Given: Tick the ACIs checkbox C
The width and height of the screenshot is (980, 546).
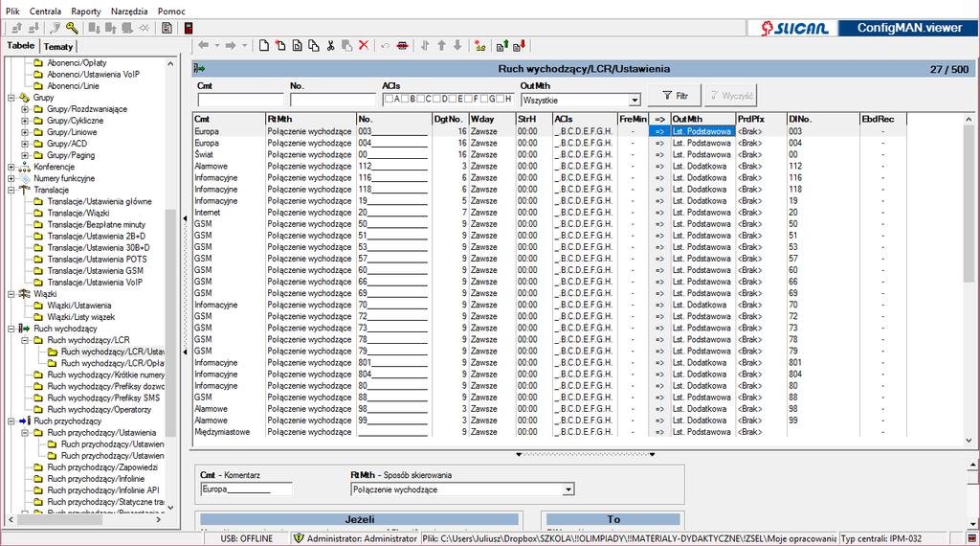Looking at the screenshot, I should 421,99.
